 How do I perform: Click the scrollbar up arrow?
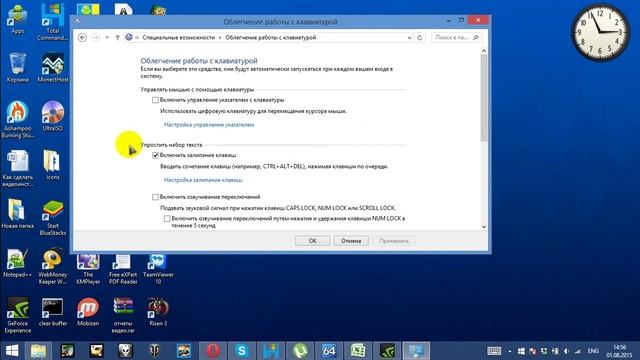(x=484, y=51)
